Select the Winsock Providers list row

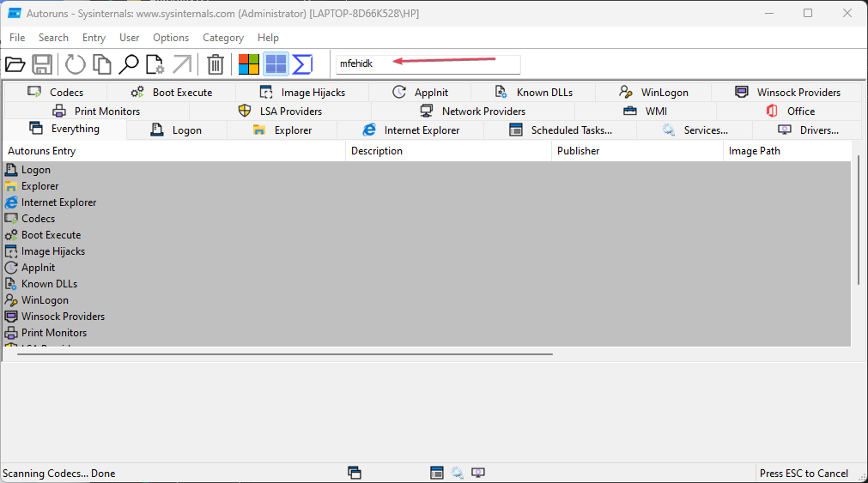coord(427,317)
